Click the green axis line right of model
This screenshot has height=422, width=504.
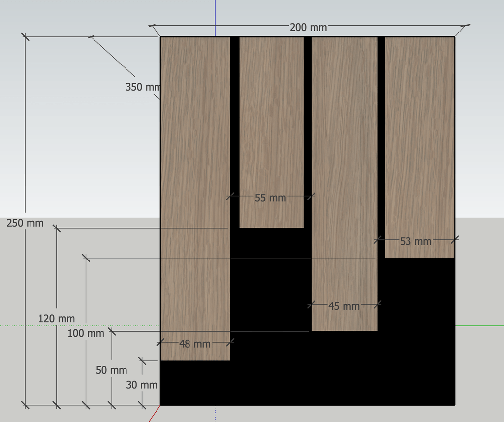[x=480, y=325]
